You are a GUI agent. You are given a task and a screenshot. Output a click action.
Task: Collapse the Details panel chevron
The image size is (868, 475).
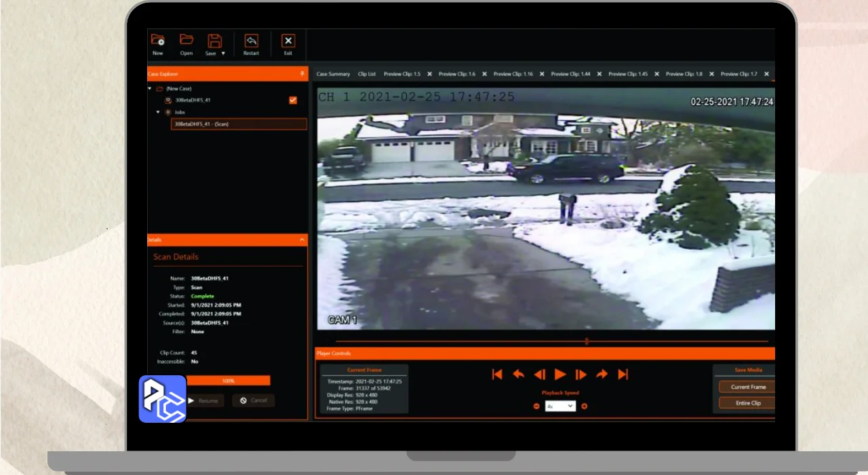coord(302,240)
